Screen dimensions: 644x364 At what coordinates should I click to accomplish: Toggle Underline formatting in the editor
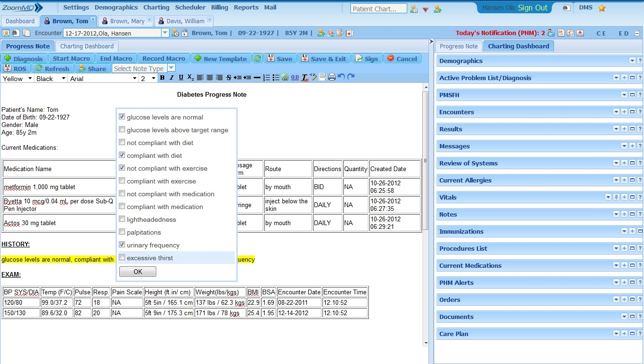[181, 78]
